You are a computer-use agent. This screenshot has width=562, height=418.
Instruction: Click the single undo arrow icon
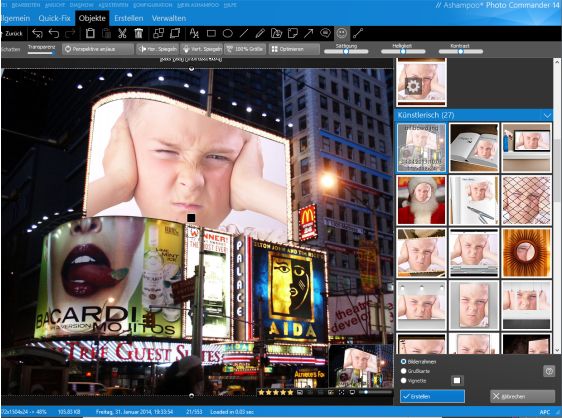click(x=54, y=33)
